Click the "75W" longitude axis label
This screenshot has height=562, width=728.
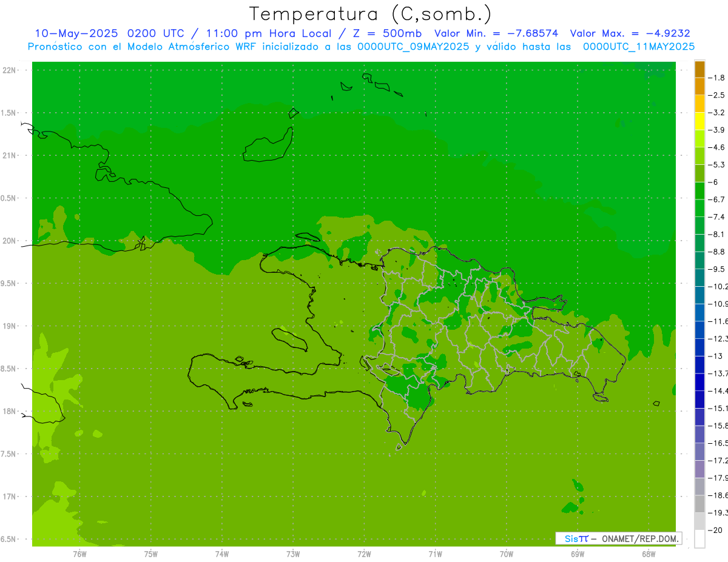[x=150, y=554]
